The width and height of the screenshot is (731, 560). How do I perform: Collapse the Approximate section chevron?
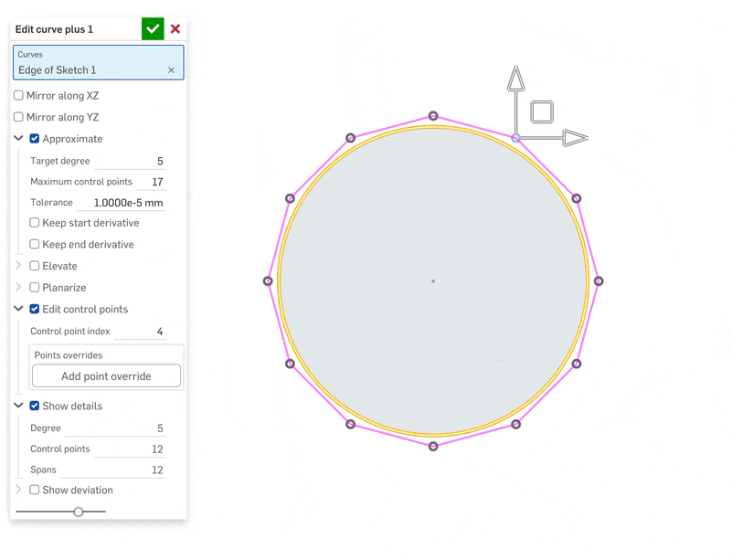pos(18,138)
